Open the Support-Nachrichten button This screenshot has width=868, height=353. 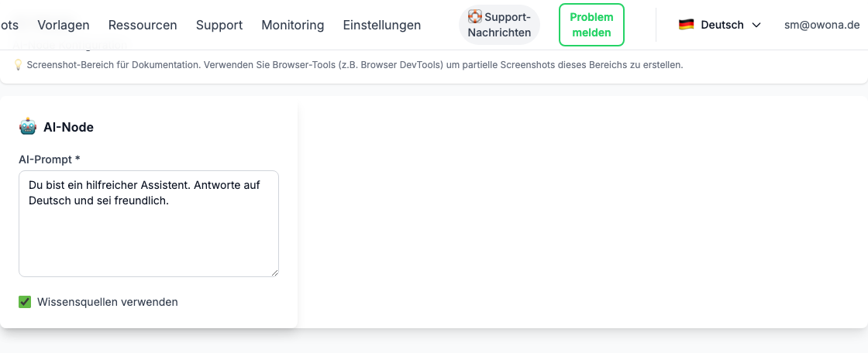(500, 25)
